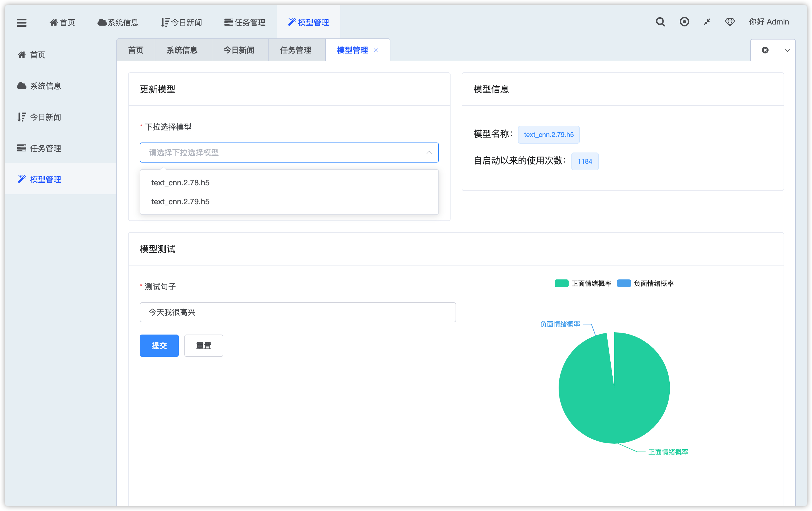This screenshot has height=511, width=812.
Task: Click the search magnifier icon
Action: pyautogui.click(x=660, y=22)
